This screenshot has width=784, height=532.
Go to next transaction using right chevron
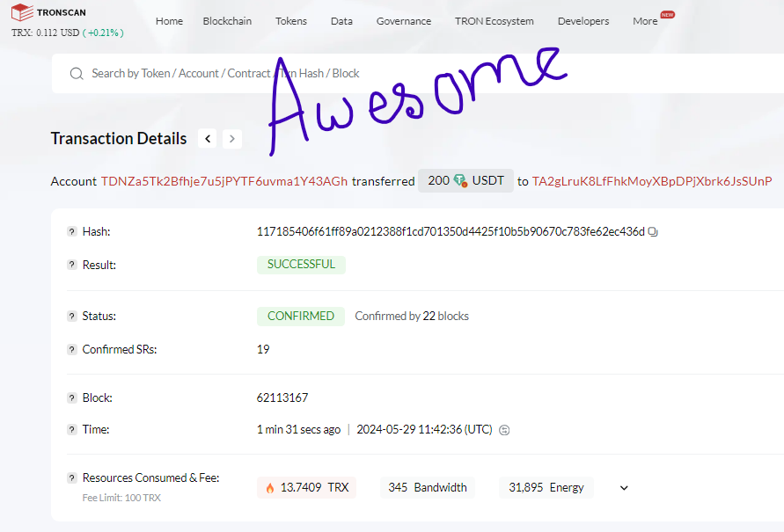point(232,139)
